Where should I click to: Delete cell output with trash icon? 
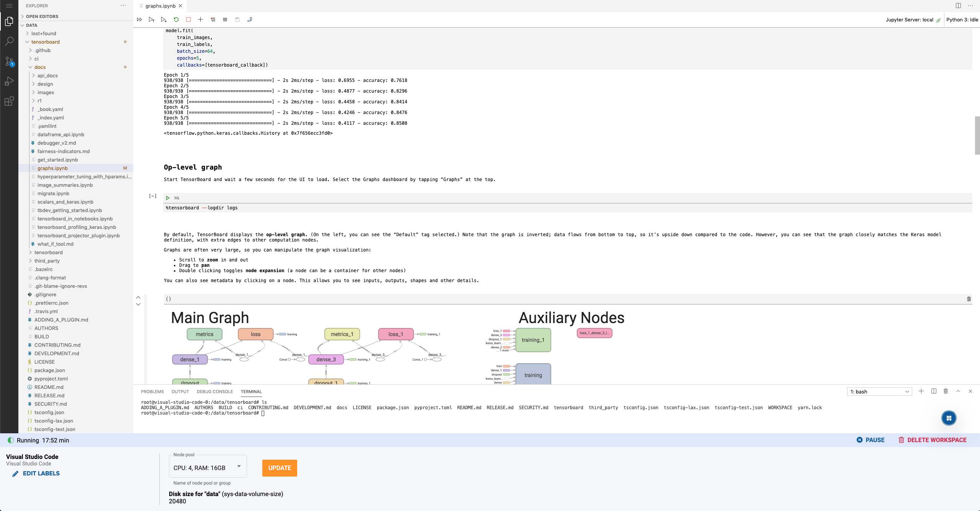(969, 299)
